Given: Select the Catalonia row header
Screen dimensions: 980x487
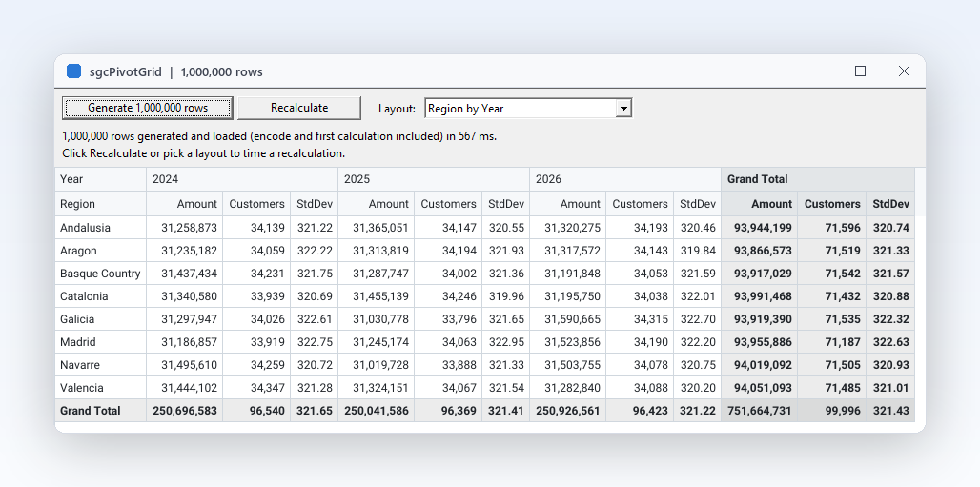Looking at the screenshot, I should (101, 296).
